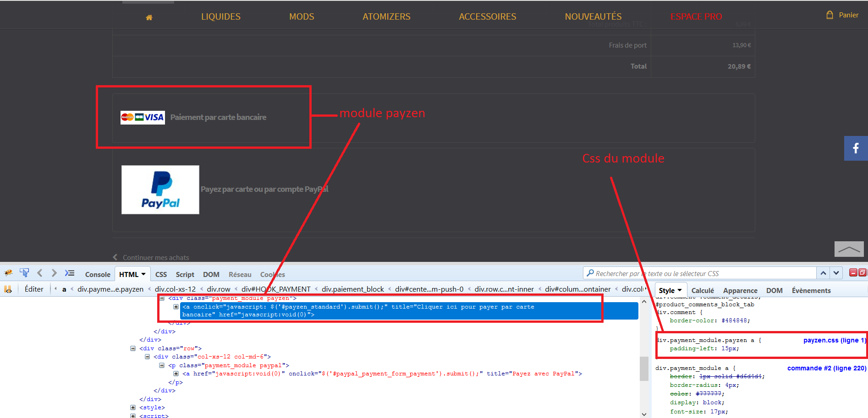Open the ESPACE PRO menu
868x418 pixels.
[x=696, y=16]
